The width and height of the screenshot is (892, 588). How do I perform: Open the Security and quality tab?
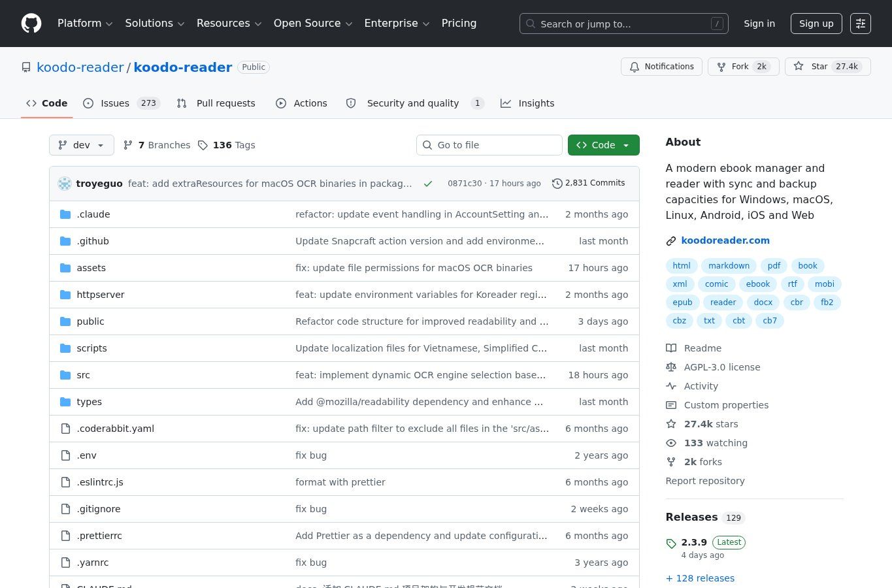pos(415,103)
